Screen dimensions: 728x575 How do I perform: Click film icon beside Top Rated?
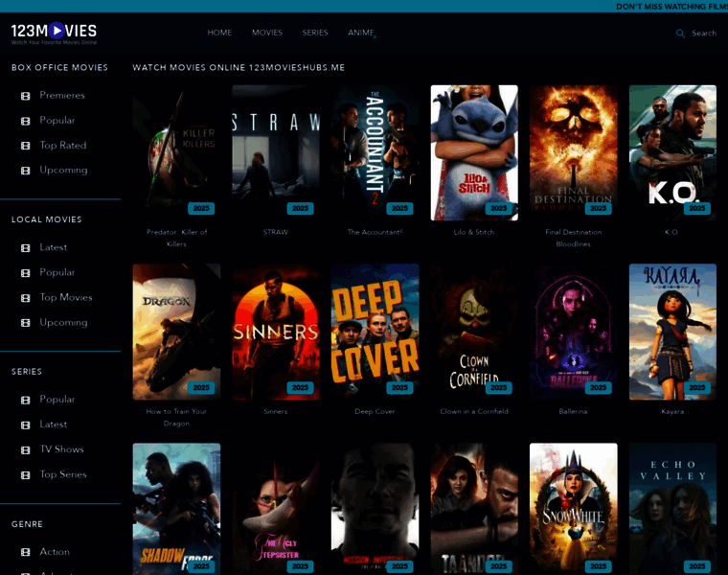26,146
